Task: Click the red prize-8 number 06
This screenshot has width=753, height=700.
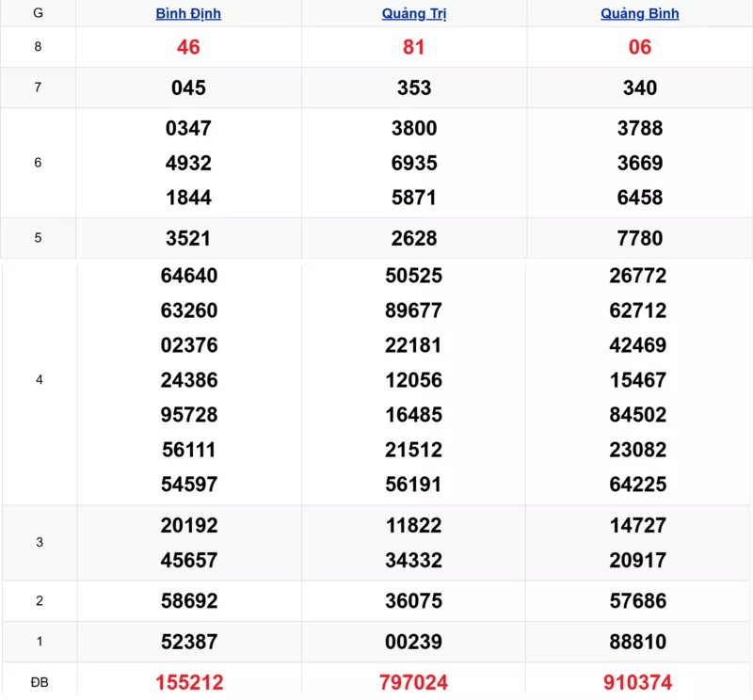Action: point(640,47)
